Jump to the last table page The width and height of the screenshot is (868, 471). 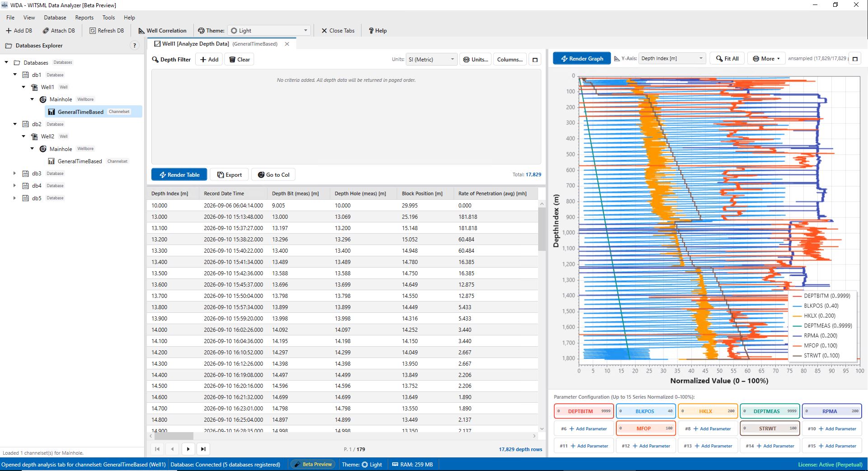(203, 449)
